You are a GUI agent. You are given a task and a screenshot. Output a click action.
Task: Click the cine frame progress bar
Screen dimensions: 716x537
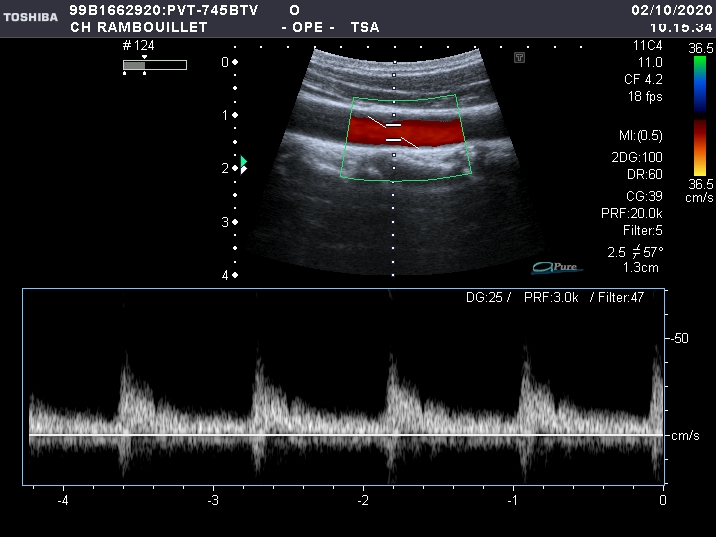point(155,65)
